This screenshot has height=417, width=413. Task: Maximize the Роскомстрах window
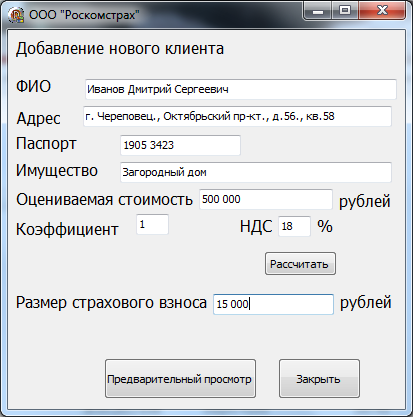(x=344, y=11)
